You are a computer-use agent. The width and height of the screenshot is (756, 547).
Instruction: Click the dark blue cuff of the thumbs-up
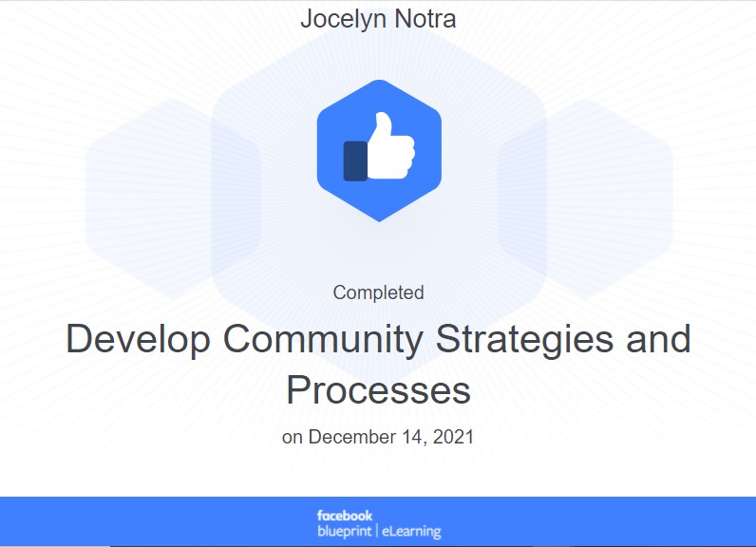354,160
